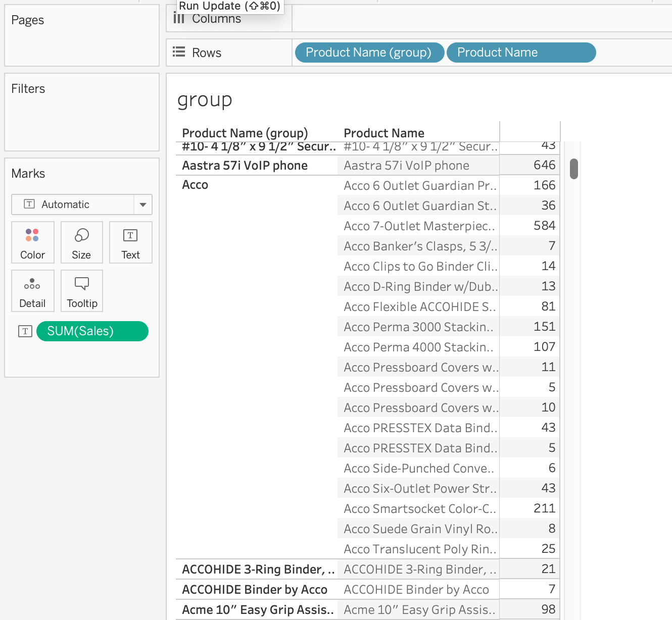Open the Text marks card

(x=131, y=242)
